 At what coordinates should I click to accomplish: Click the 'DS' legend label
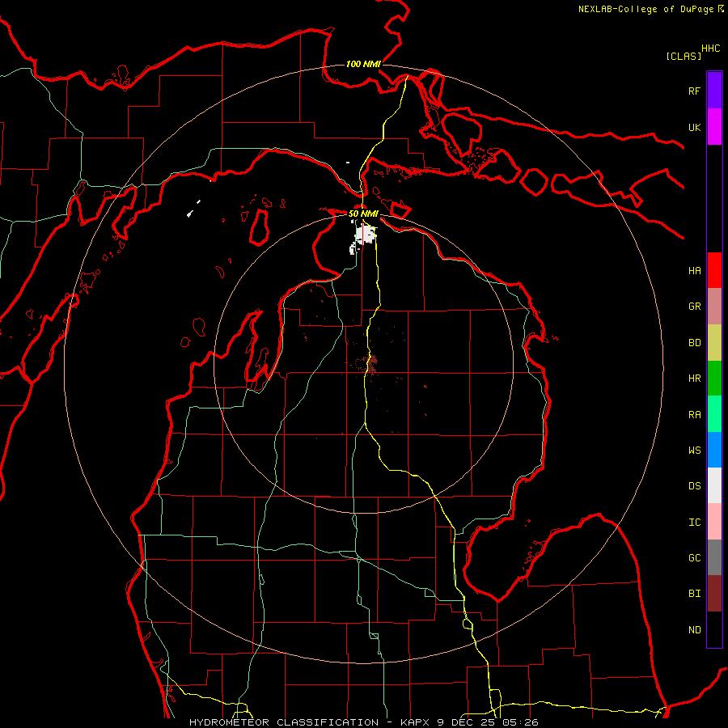(694, 486)
